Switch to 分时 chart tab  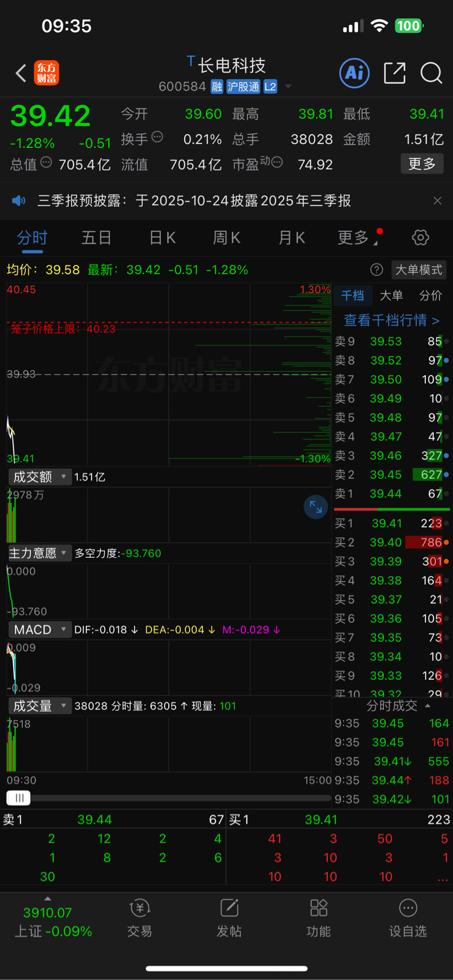point(32,238)
